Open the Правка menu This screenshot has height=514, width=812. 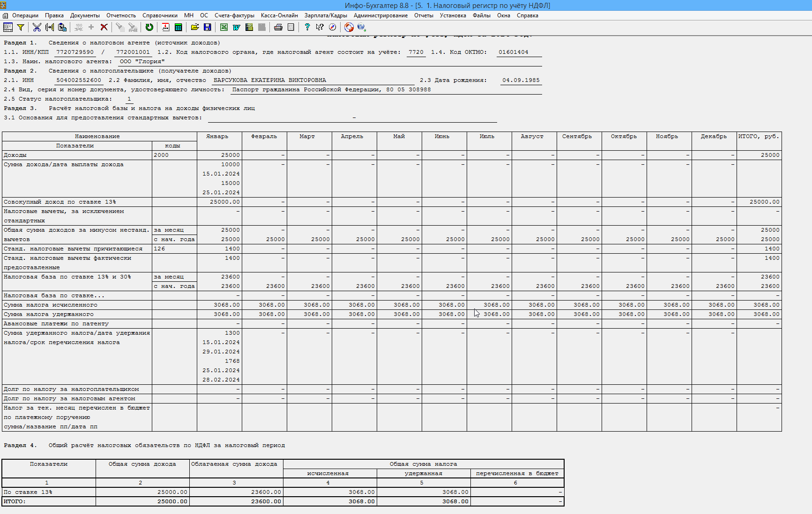[54, 15]
